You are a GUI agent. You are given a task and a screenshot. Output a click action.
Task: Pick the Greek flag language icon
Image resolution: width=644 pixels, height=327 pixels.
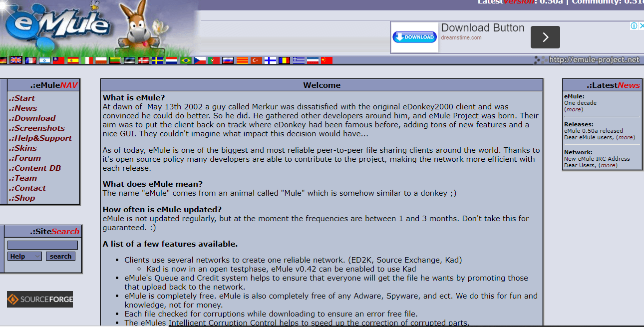(x=299, y=60)
